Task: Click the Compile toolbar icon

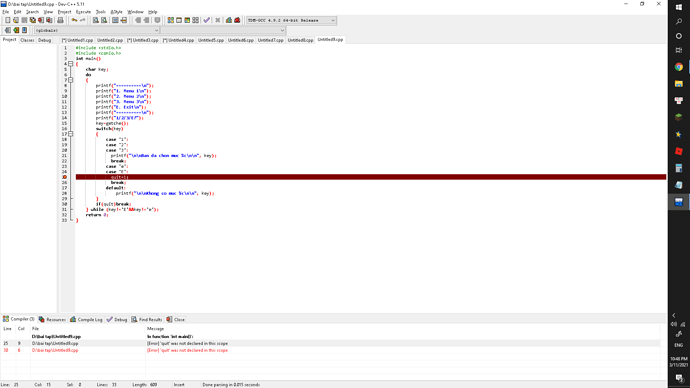Action: [x=171, y=20]
